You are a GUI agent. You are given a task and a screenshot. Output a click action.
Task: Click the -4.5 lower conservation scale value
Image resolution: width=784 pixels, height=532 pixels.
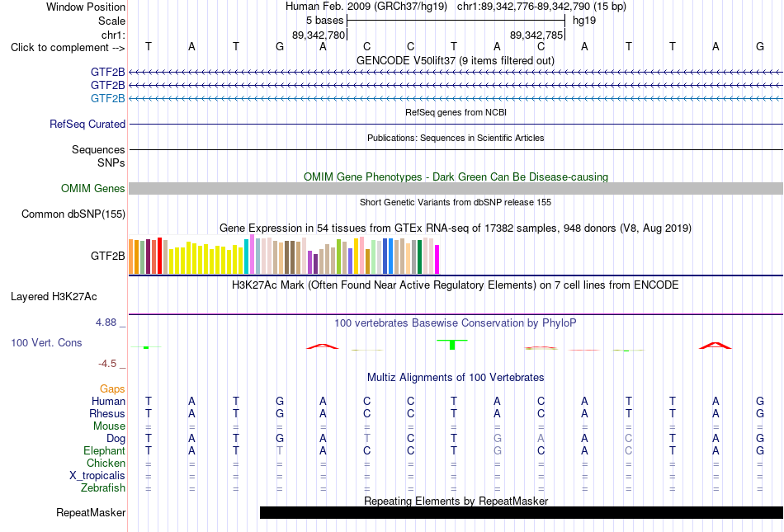[107, 364]
